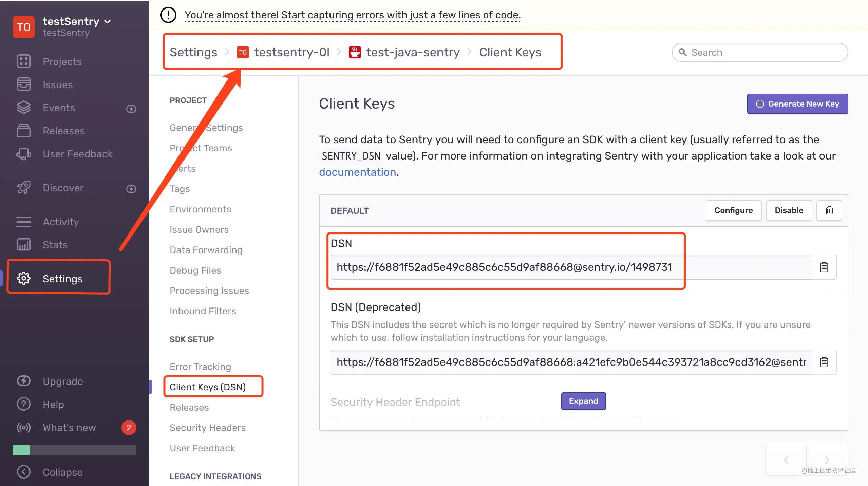Click the alert exclamation icon in banner

(x=168, y=15)
